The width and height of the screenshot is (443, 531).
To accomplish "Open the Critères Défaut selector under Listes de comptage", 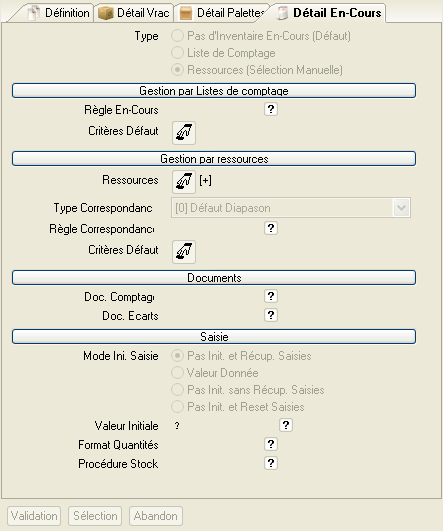I will click(184, 133).
